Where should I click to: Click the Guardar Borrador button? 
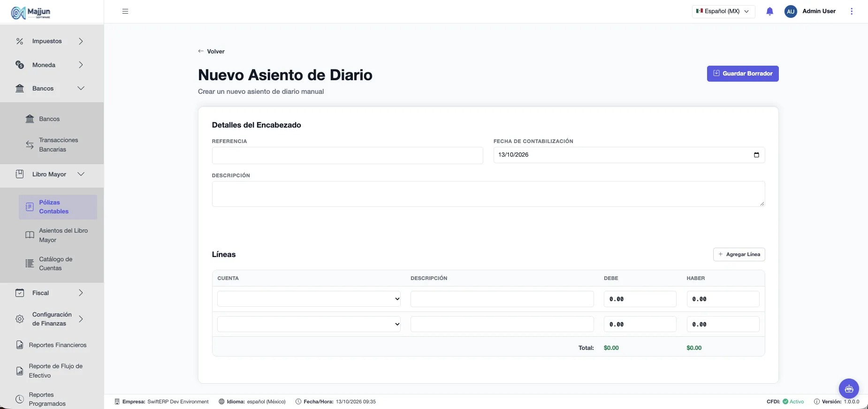point(743,74)
